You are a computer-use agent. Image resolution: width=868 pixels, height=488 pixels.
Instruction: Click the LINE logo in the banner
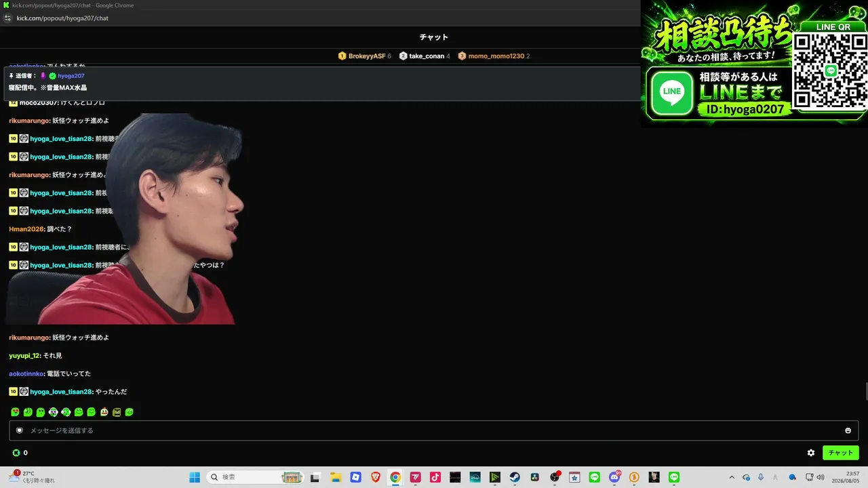tap(672, 93)
